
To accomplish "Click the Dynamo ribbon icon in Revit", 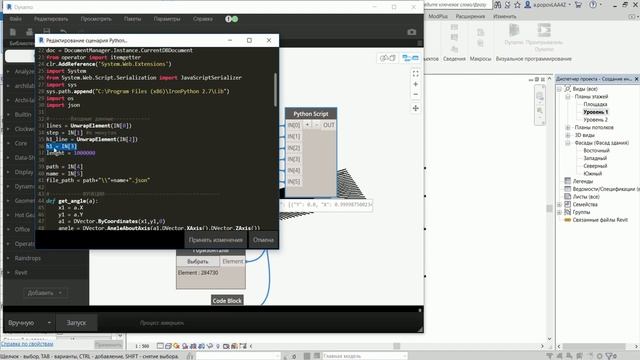I will (513, 30).
